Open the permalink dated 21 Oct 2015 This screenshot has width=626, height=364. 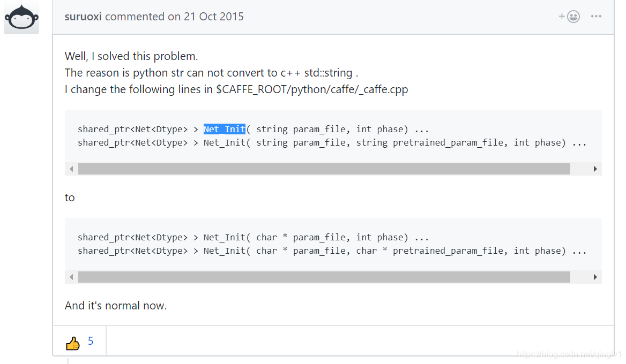click(213, 17)
